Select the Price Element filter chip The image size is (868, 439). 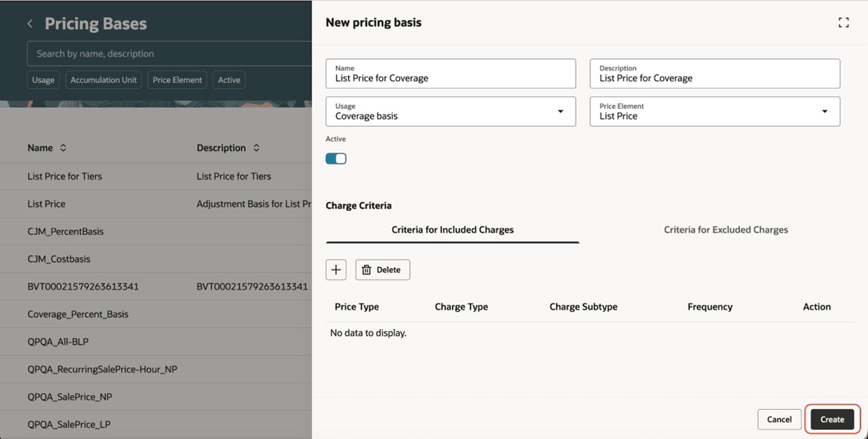tap(177, 80)
